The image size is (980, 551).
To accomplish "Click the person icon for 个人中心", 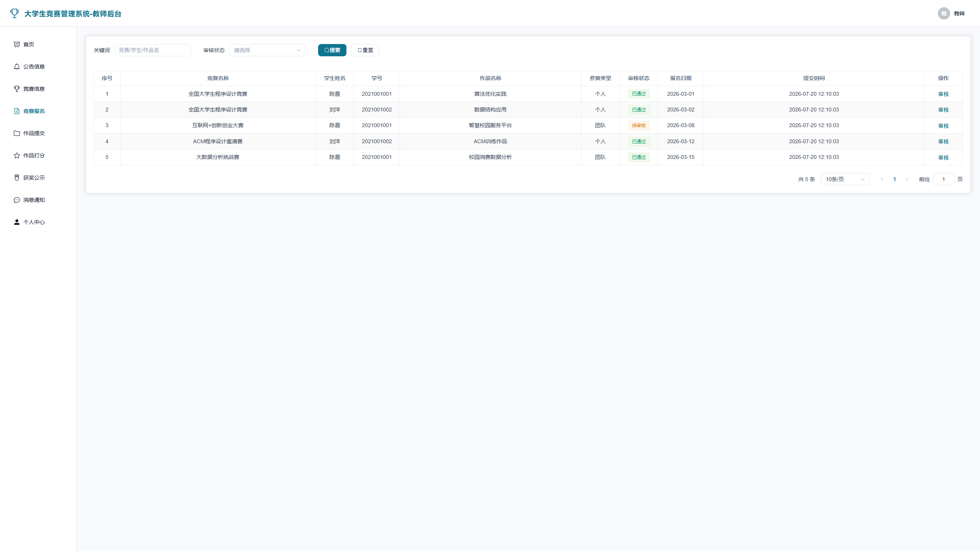I will tap(17, 222).
